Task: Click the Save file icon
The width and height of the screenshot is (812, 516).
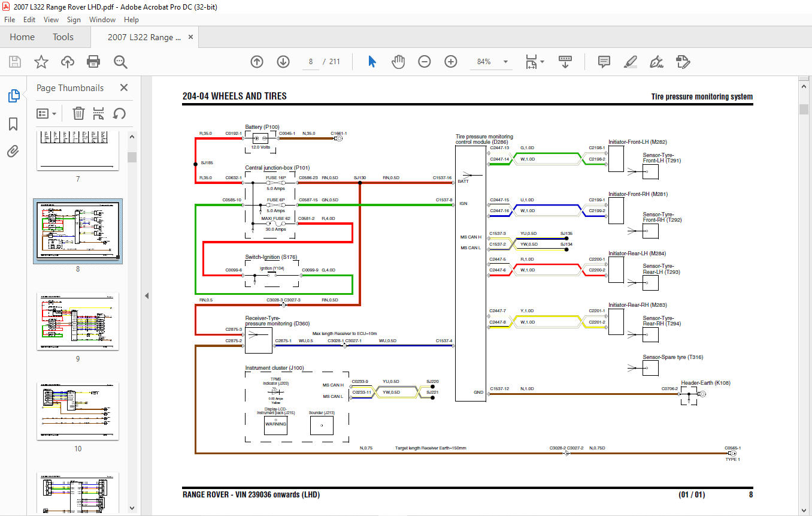Action: click(15, 62)
